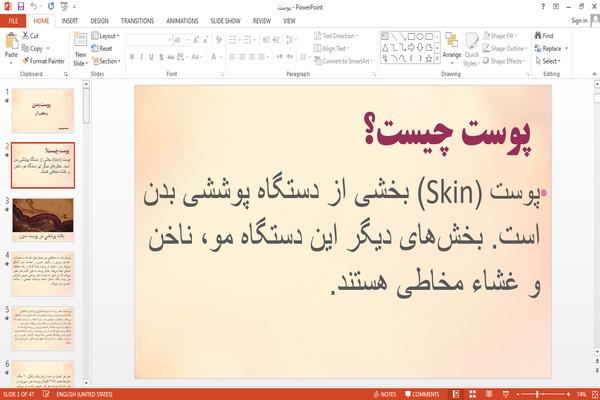
Task: Cut the selection with Cut
Action: click(x=31, y=36)
